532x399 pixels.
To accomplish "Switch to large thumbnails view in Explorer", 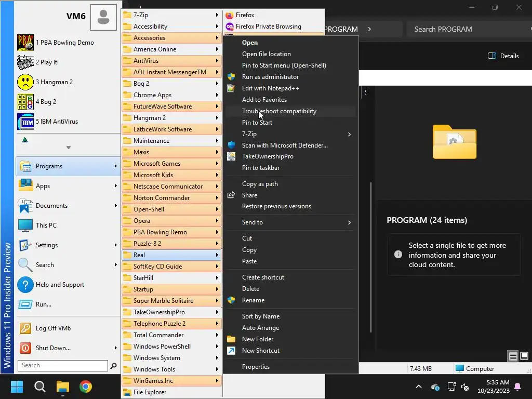I will tap(524, 356).
